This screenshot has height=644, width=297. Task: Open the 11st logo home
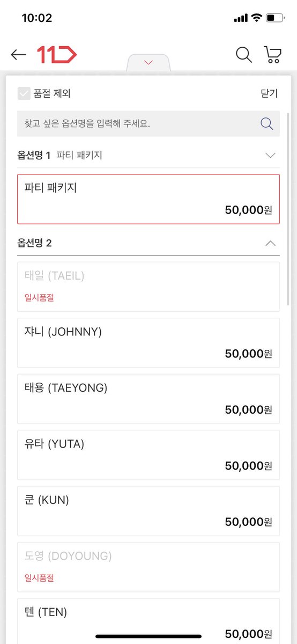tap(57, 55)
